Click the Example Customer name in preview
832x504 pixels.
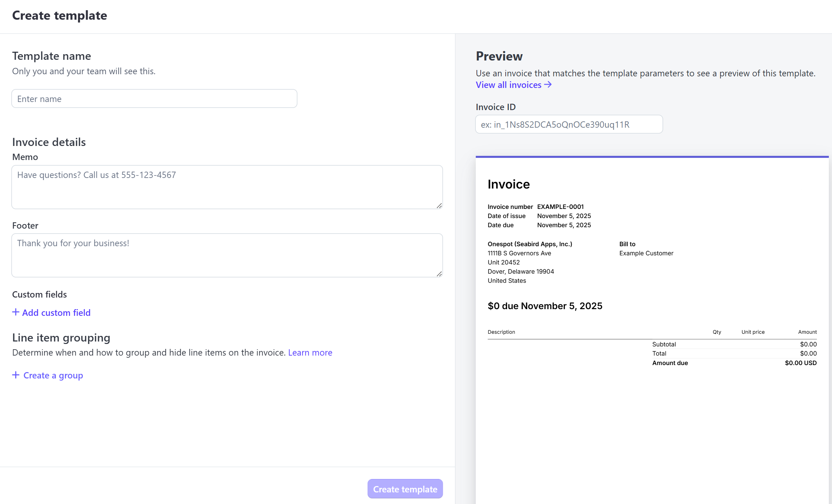point(646,253)
